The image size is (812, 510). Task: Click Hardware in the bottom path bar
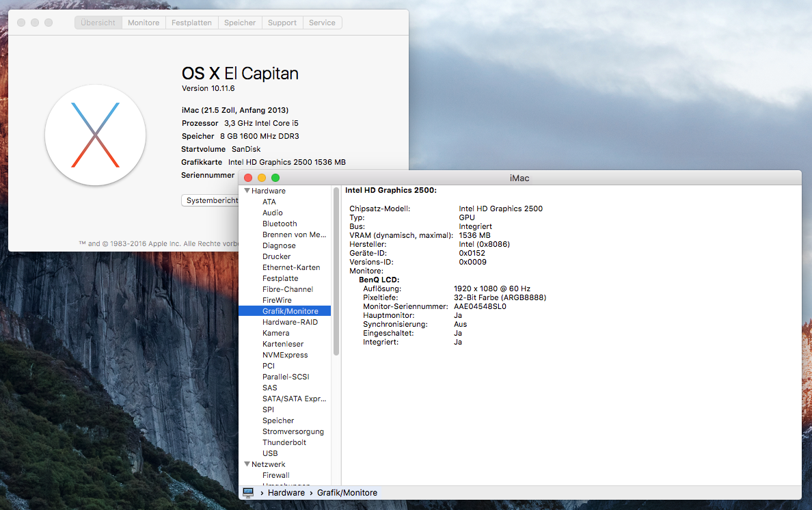pyautogui.click(x=286, y=492)
